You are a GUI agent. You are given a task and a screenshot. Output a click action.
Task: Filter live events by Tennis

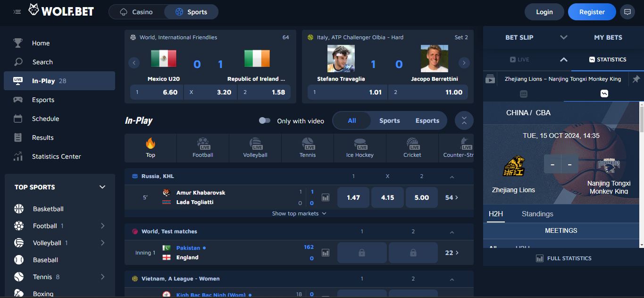pos(308,148)
